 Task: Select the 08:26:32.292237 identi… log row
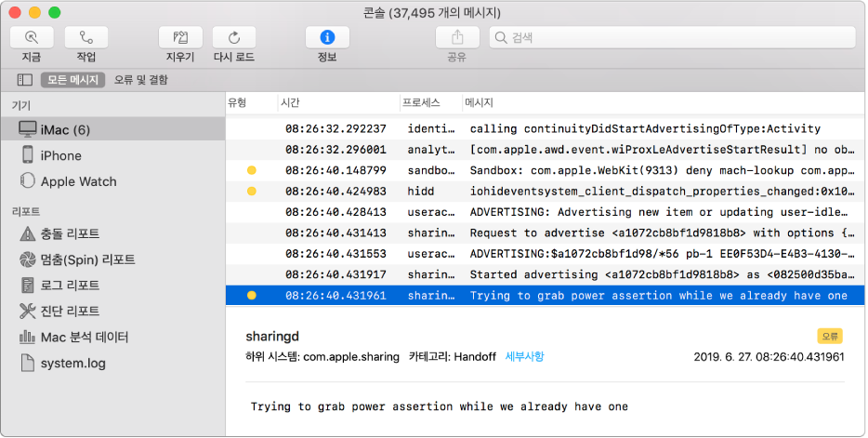(x=545, y=128)
